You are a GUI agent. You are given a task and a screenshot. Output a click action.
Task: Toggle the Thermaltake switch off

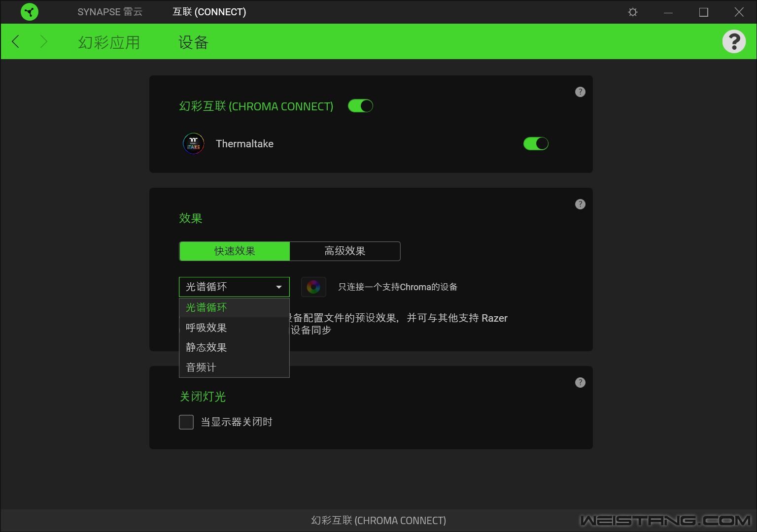[536, 144]
